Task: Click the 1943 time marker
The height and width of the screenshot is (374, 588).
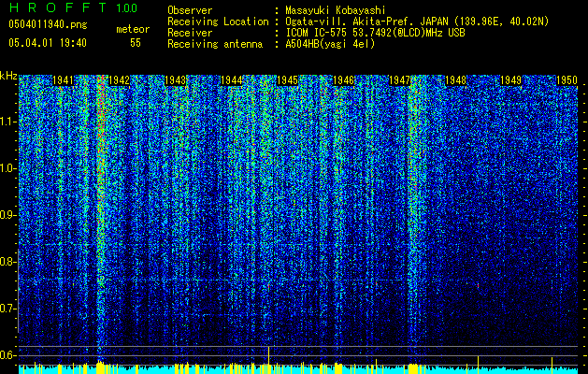Action: (175, 80)
